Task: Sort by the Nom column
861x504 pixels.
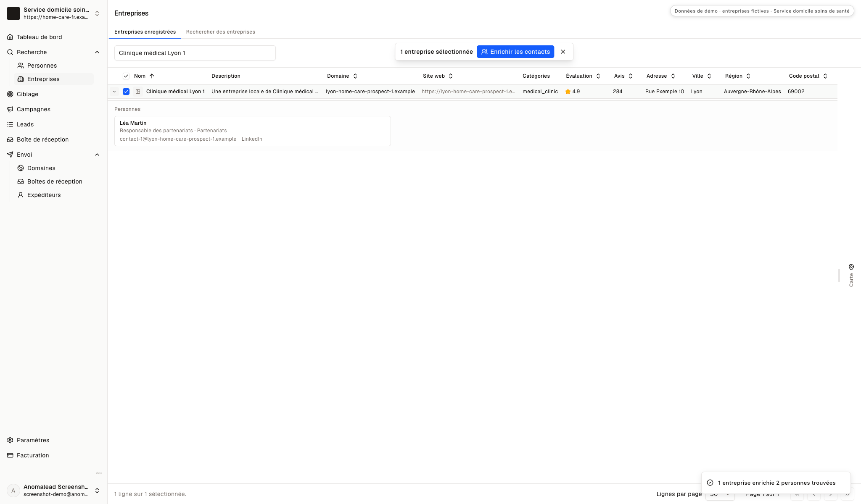Action: (144, 76)
